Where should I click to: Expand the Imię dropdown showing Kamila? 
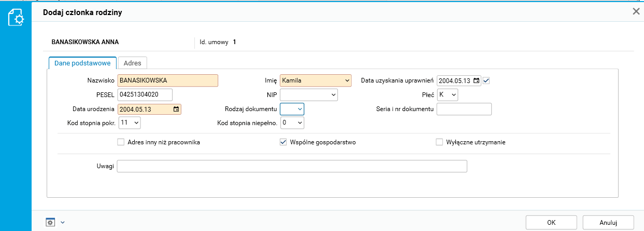346,80
